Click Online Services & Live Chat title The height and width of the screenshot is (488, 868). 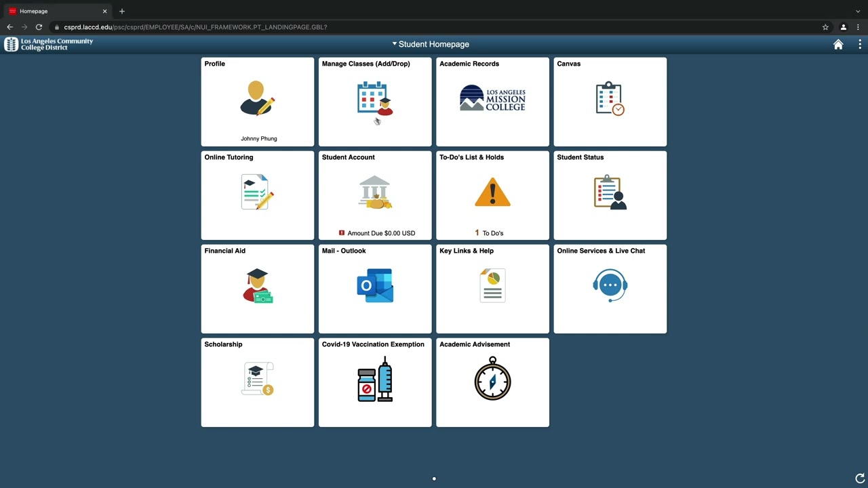(x=601, y=251)
